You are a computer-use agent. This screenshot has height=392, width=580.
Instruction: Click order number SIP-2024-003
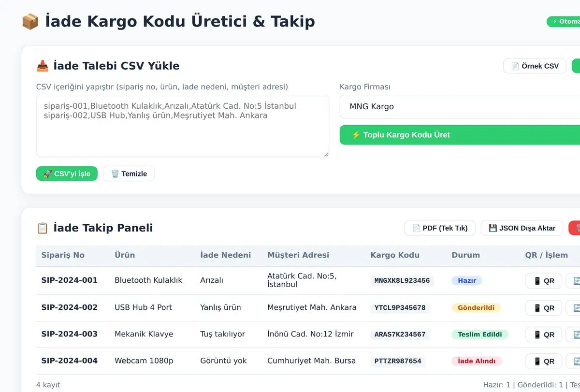pos(69,334)
